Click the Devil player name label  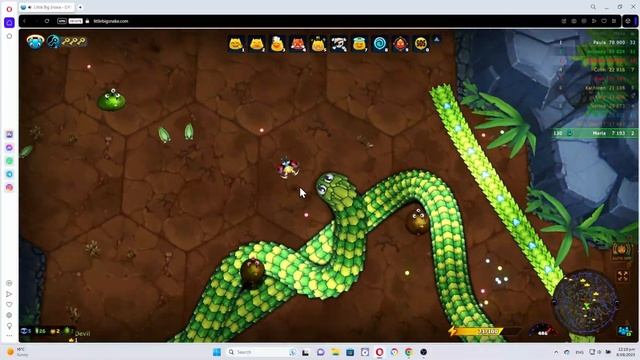click(82, 333)
